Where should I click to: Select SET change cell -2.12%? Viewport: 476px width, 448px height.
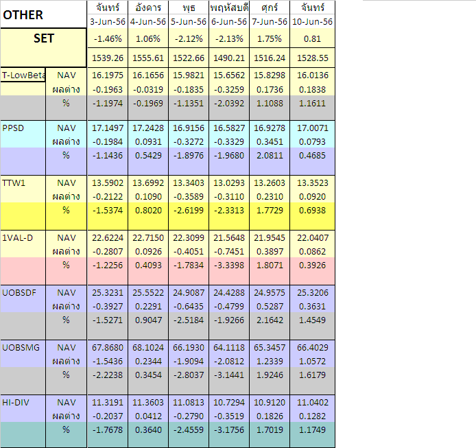pos(189,38)
